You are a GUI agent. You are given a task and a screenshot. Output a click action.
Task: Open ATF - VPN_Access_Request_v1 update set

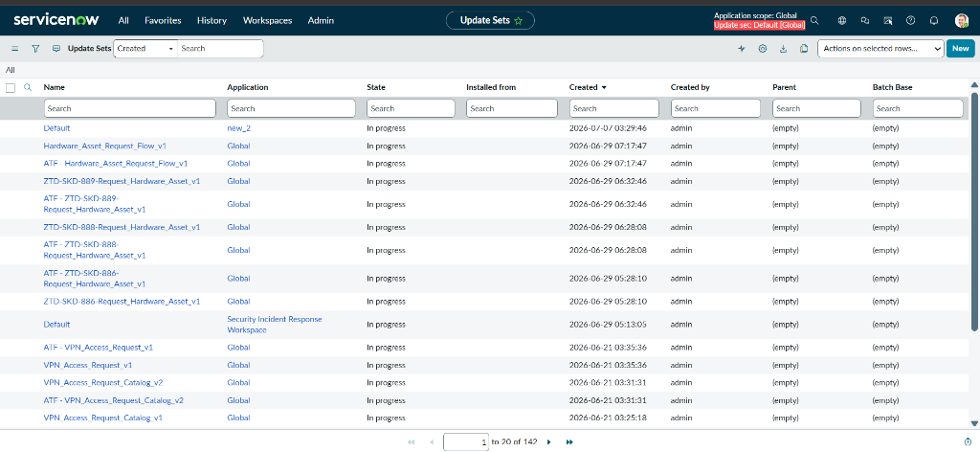tap(99, 347)
